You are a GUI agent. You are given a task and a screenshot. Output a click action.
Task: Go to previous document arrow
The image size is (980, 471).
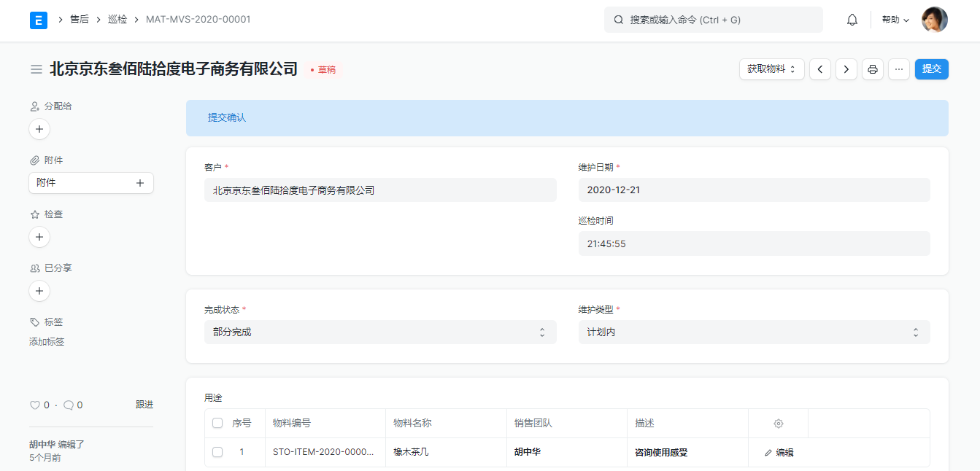point(820,69)
